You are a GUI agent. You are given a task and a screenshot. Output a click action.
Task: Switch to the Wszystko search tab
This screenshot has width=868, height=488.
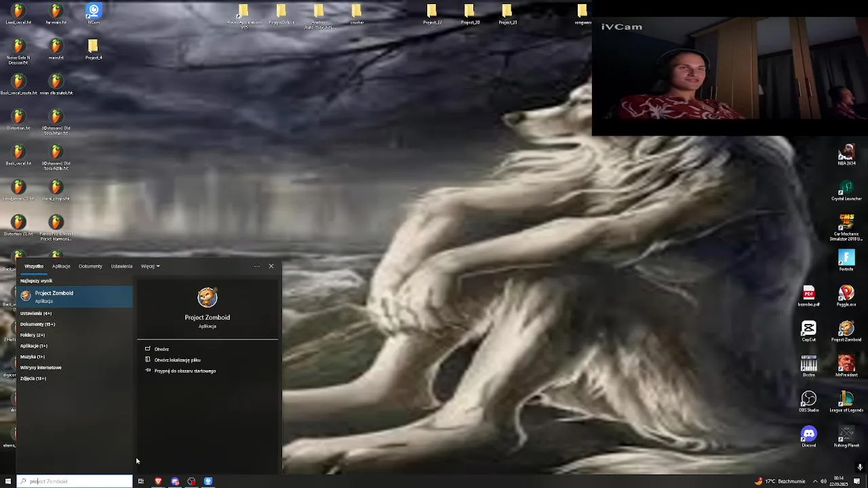(34, 266)
